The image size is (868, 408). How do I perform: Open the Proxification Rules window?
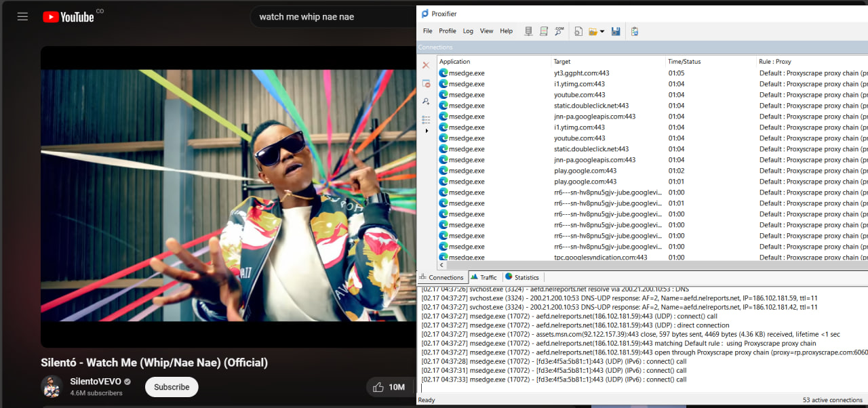click(543, 30)
